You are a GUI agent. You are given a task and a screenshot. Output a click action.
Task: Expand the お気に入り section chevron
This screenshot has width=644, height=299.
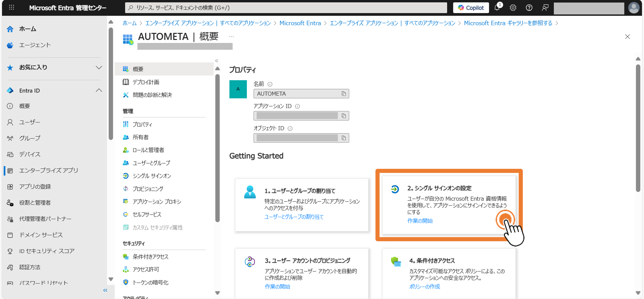tap(99, 68)
